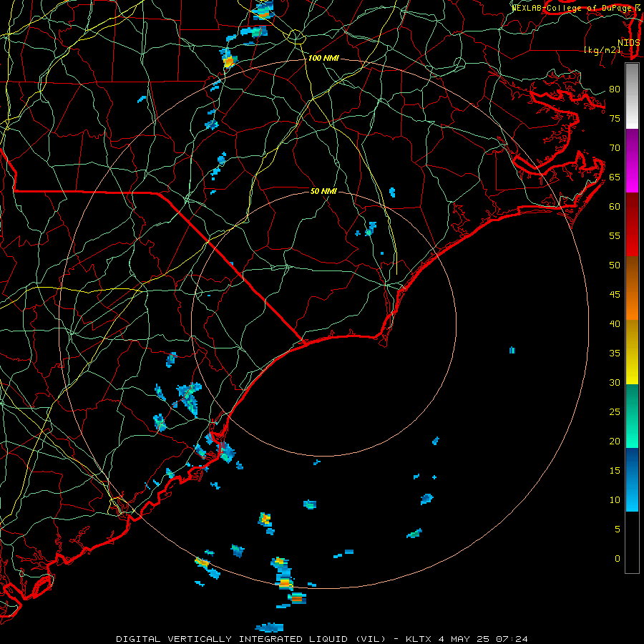Click the 25 value on the color scale
This screenshot has width=644, height=644.
[x=615, y=412]
